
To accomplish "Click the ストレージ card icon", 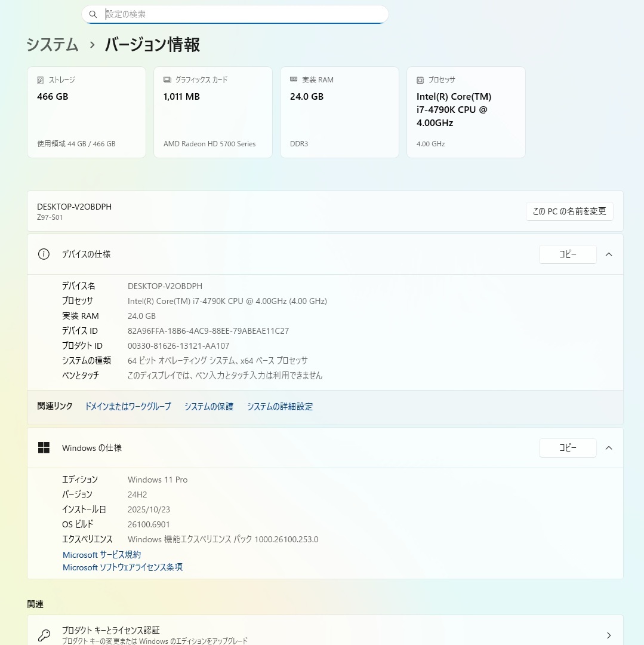I will [39, 79].
